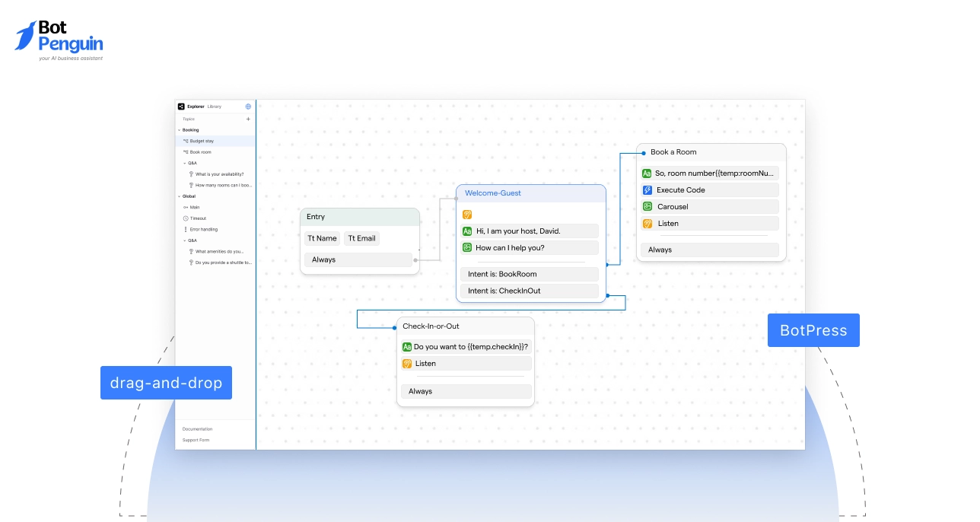
Task: Collapse the Booking topic group
Action: [180, 130]
